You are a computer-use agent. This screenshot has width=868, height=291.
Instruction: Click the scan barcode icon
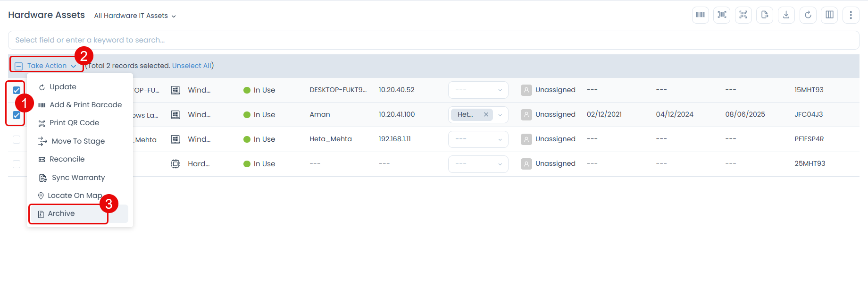coord(722,15)
